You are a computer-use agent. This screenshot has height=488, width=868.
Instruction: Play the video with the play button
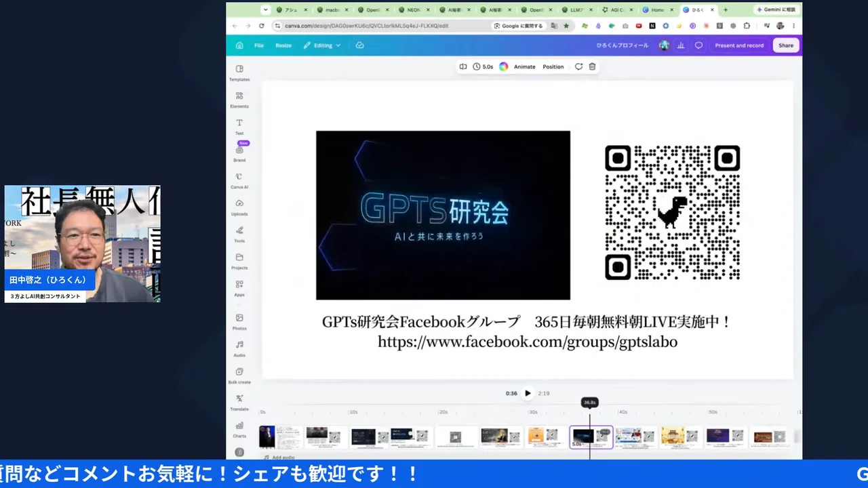pyautogui.click(x=528, y=393)
